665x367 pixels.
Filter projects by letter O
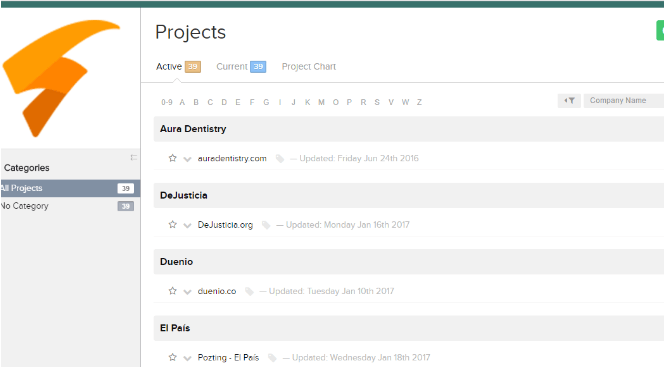[x=335, y=102]
